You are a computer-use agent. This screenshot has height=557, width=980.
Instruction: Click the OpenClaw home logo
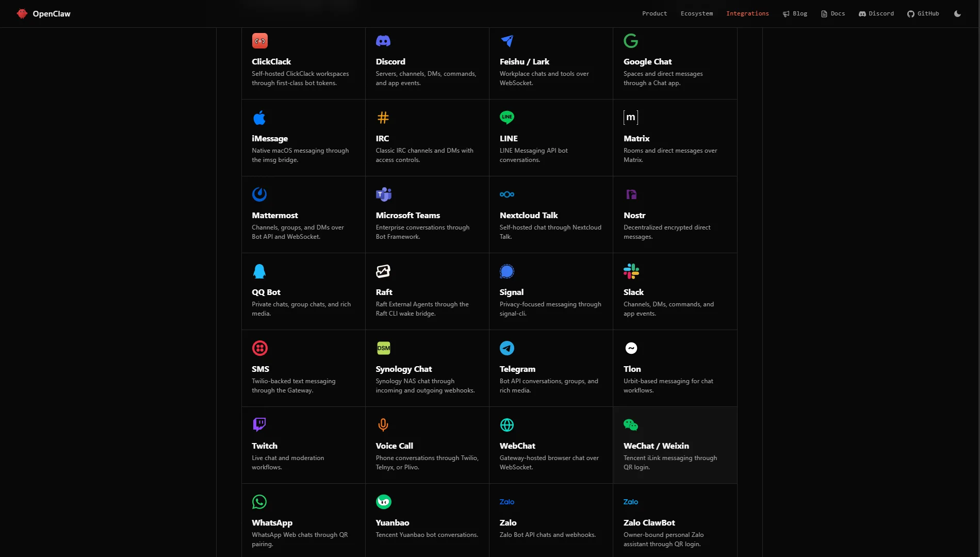[x=44, y=14]
